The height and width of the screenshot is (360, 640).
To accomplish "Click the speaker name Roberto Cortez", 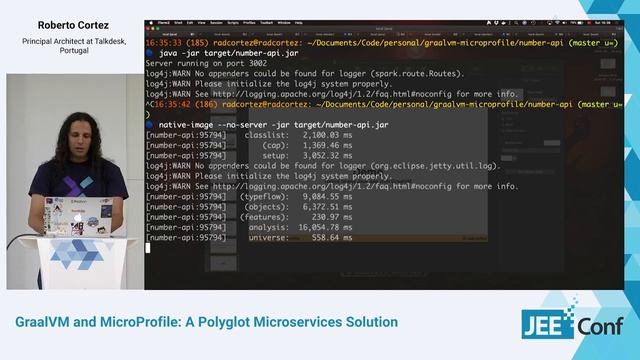I will (x=73, y=25).
